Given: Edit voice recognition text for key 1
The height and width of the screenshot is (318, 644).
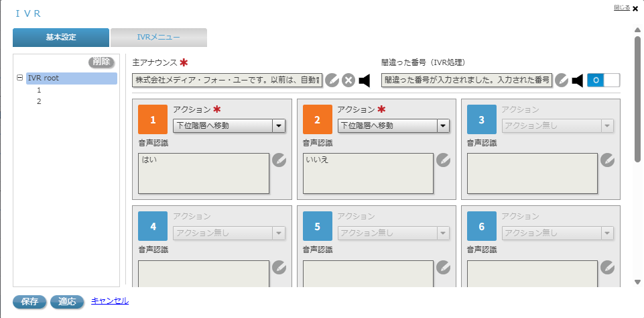Looking at the screenshot, I should [279, 160].
